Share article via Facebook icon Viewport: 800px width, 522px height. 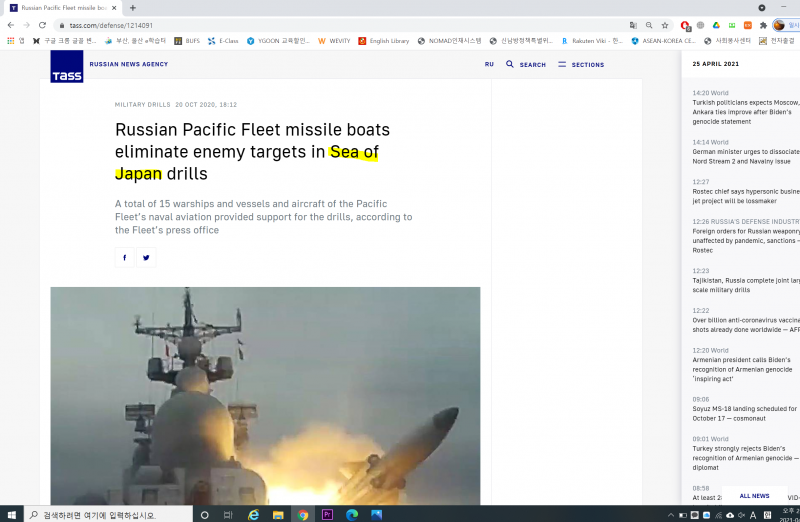(x=124, y=257)
